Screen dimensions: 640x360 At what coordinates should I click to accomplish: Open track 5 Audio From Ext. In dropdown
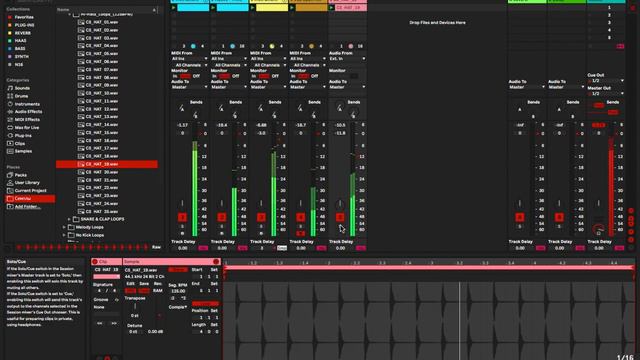point(347,59)
